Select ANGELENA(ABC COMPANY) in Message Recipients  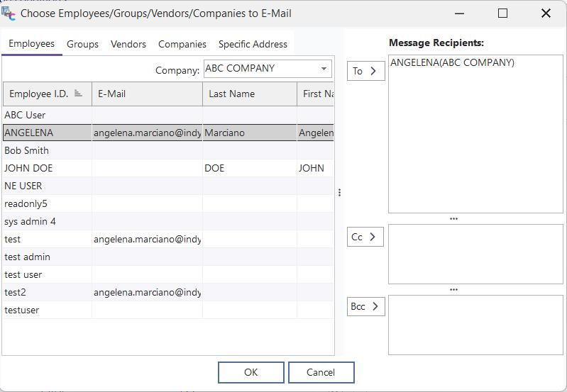click(452, 62)
